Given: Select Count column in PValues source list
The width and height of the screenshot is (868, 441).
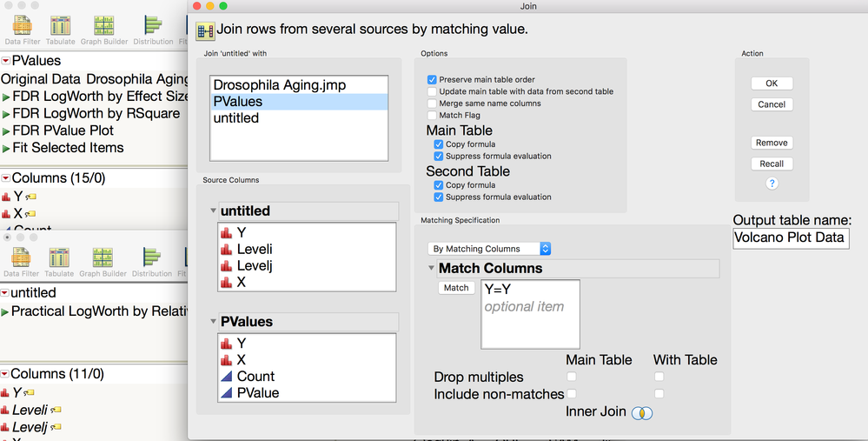Looking at the screenshot, I should click(x=308, y=376).
